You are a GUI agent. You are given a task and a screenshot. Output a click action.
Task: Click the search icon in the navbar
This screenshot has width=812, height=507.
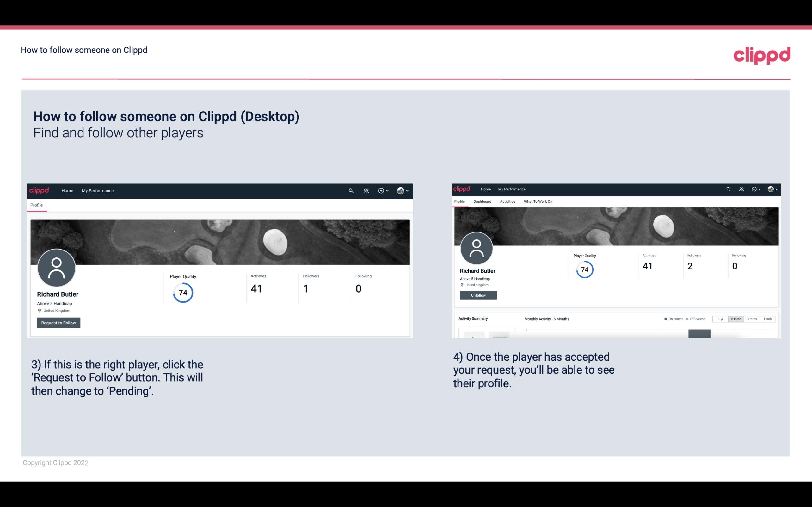coord(351,191)
